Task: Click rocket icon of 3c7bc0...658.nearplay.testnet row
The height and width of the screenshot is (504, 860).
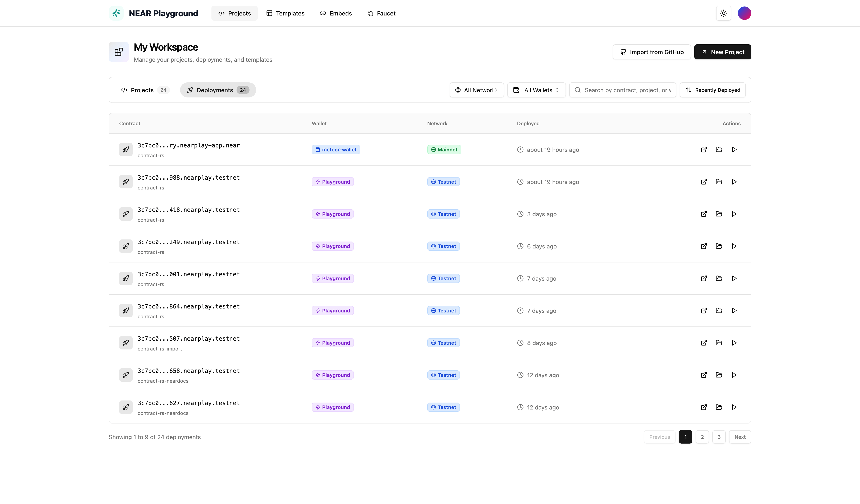Action: pos(126,375)
